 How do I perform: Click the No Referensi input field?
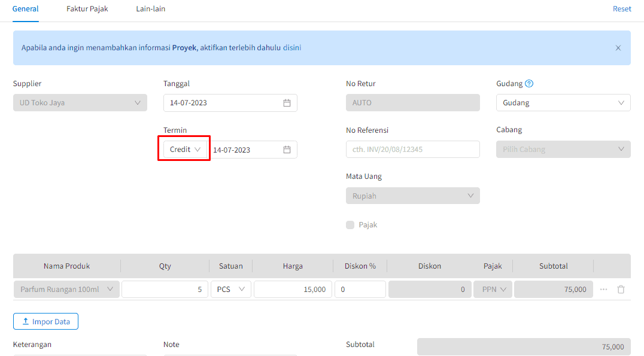412,150
